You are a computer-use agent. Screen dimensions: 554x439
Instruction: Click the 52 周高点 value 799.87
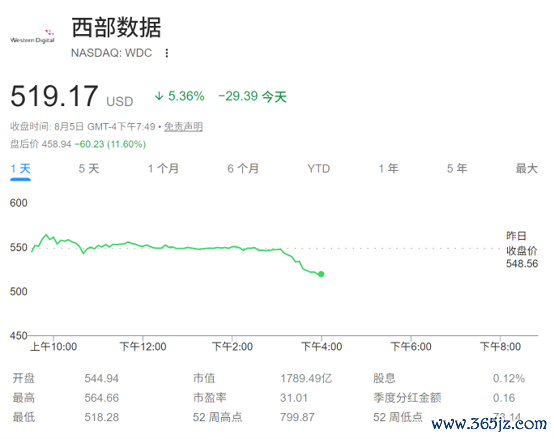click(297, 417)
